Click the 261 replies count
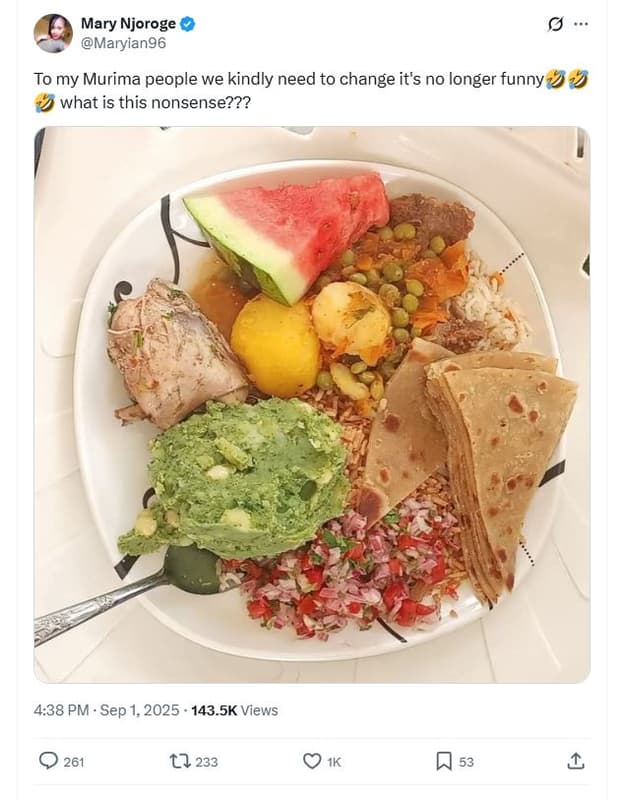The width and height of the screenshot is (626, 800). click(x=74, y=762)
